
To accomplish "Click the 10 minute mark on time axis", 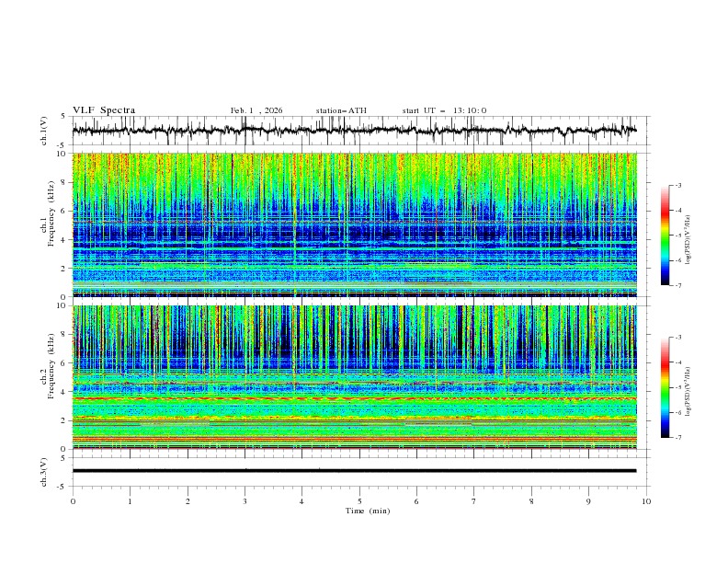I will coord(646,500).
